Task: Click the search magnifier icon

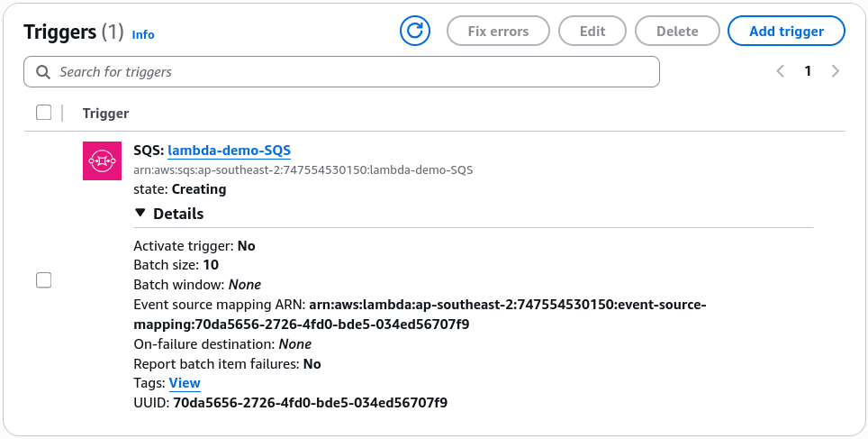Action: [43, 72]
